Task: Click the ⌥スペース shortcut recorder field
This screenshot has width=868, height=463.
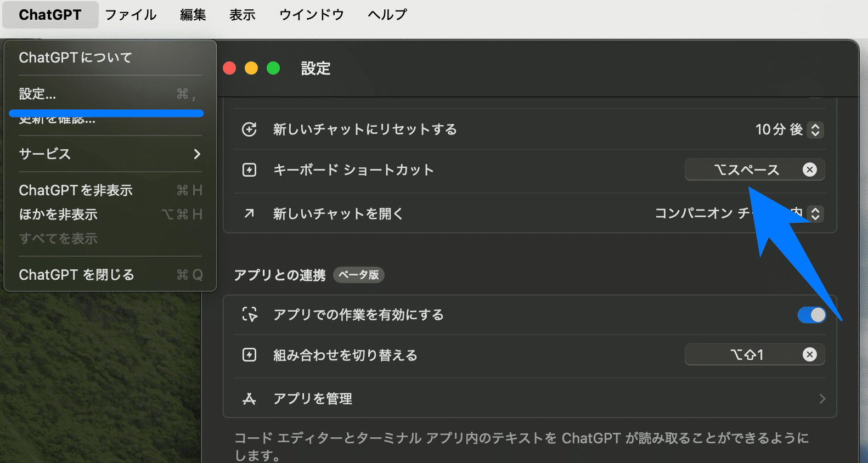Action: [745, 170]
